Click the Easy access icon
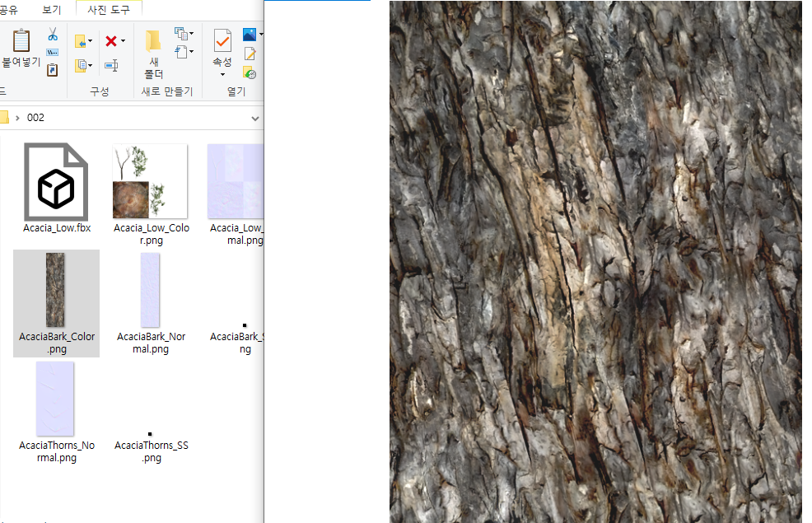The height and width of the screenshot is (523, 812). pos(180,52)
